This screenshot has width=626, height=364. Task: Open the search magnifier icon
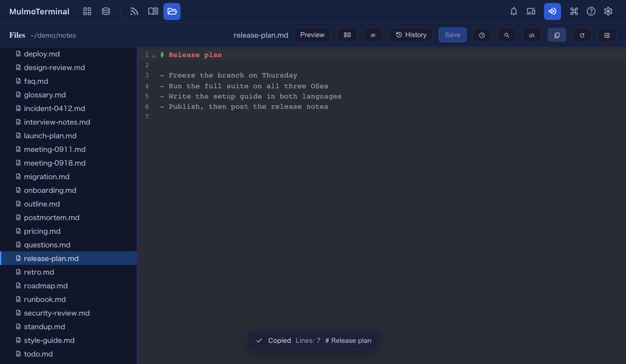[x=506, y=35]
